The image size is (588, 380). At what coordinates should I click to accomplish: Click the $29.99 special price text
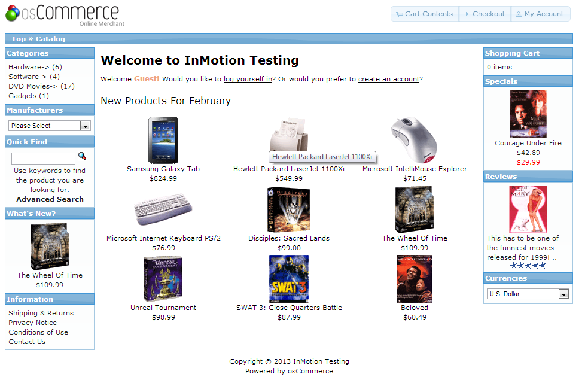click(528, 162)
